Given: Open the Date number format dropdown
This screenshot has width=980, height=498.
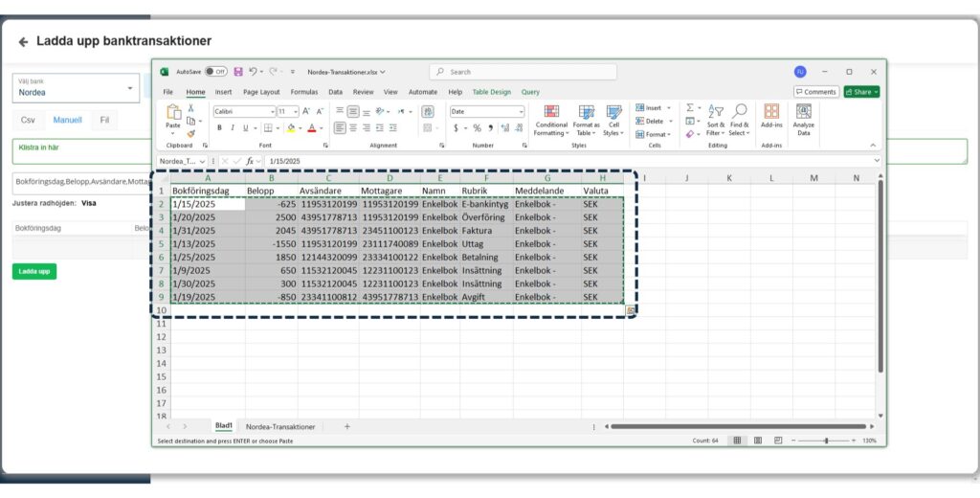Looking at the screenshot, I should (521, 111).
